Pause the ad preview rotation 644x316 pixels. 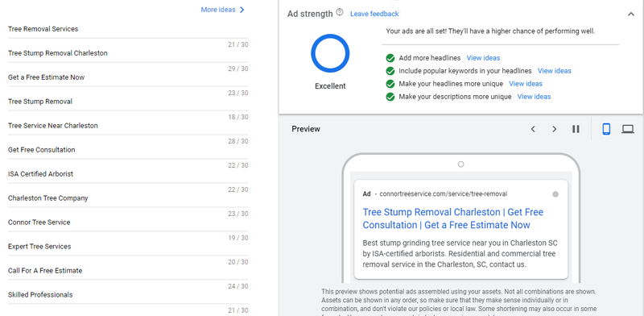(576, 129)
